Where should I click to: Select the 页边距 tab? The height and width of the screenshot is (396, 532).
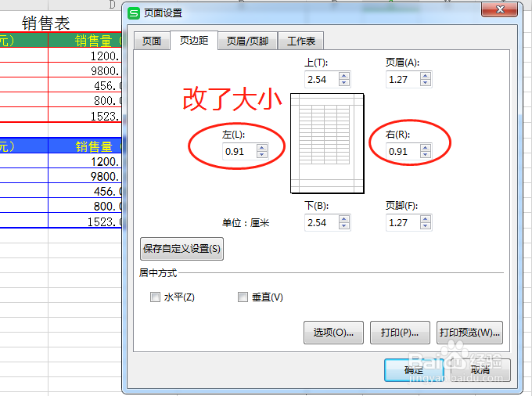[194, 41]
